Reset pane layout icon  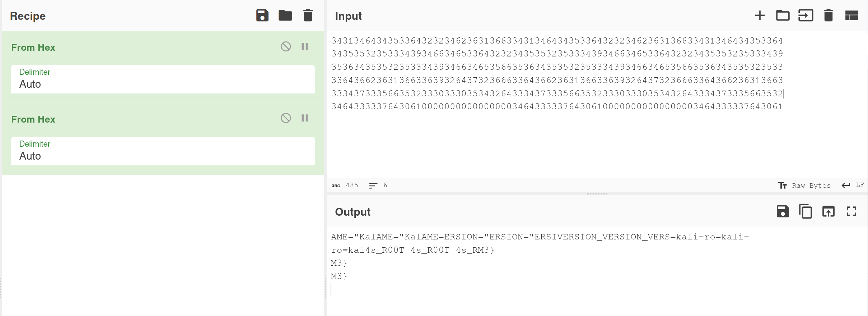click(851, 15)
